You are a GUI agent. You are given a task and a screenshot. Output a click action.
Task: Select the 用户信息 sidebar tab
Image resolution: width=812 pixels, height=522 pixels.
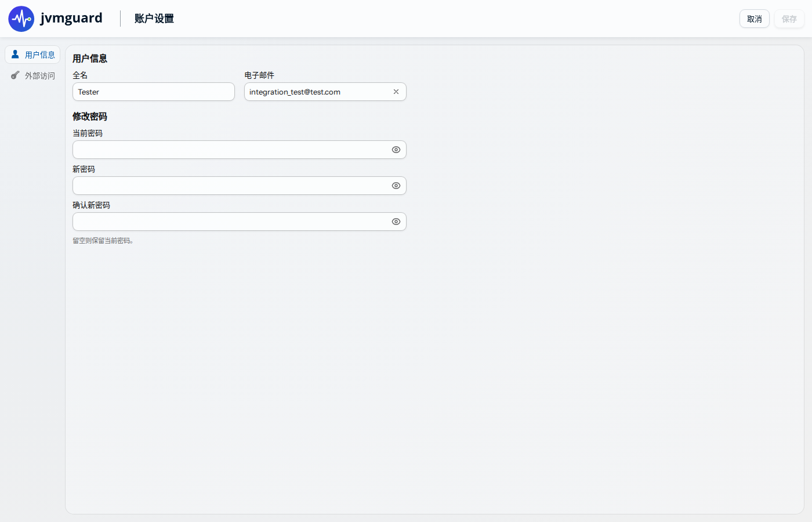[32, 55]
